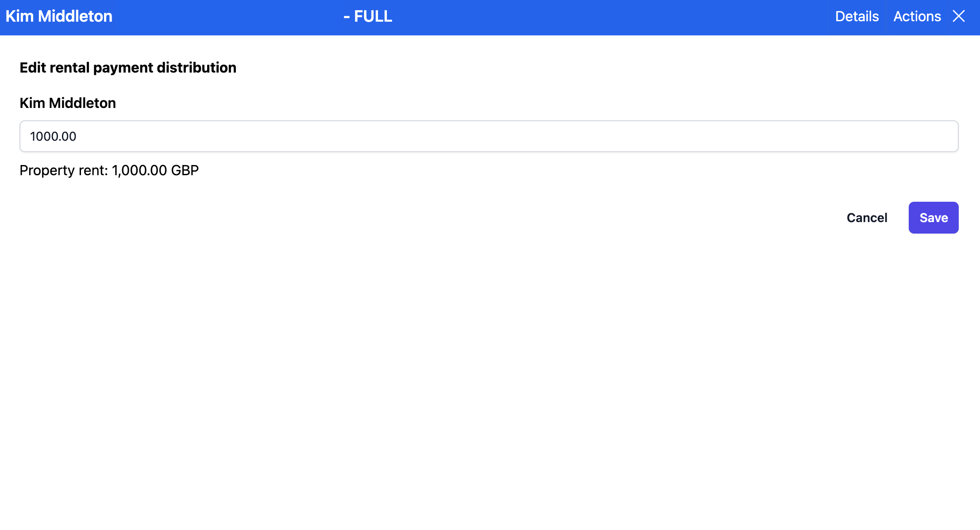View Details from the header
Viewport: 980px width, 530px height.
pyautogui.click(x=857, y=16)
